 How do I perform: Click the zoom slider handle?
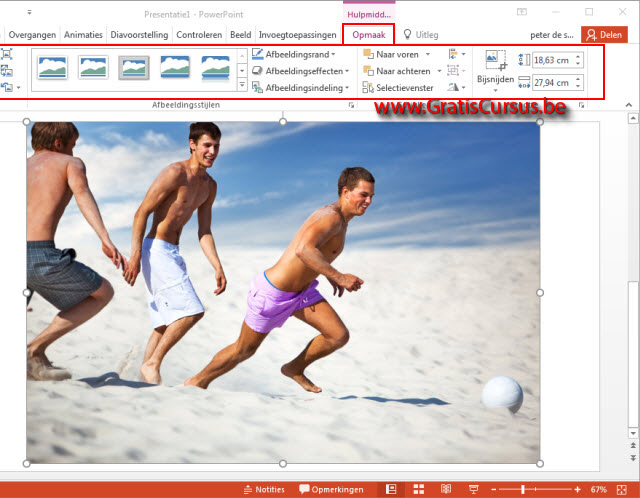click(522, 489)
